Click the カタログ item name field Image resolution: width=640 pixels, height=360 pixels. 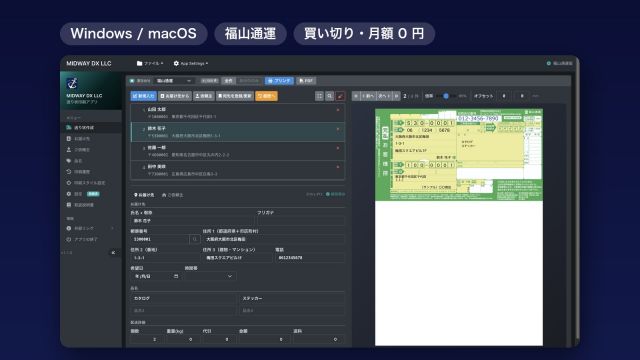(x=182, y=299)
